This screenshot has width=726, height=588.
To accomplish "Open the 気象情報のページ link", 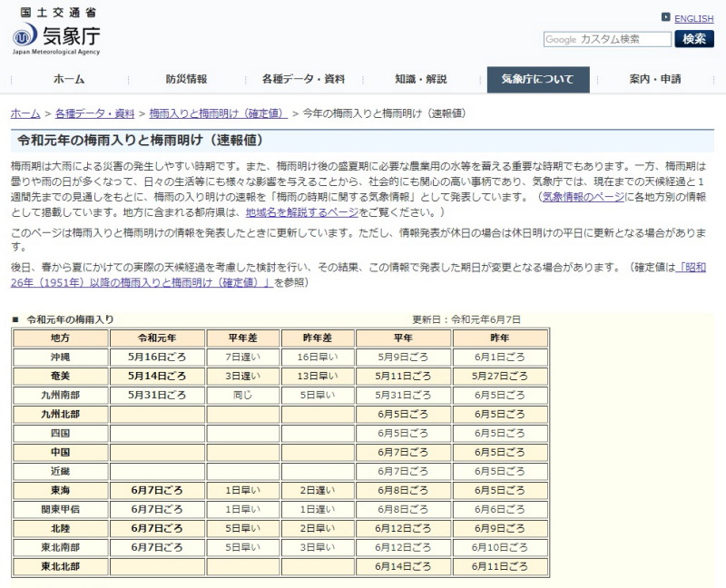I will pos(583,196).
